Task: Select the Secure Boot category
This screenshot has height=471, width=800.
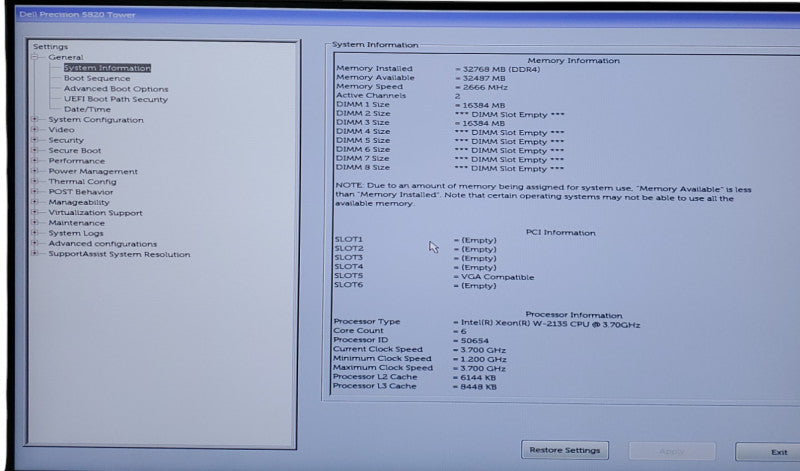Action: 74,151
